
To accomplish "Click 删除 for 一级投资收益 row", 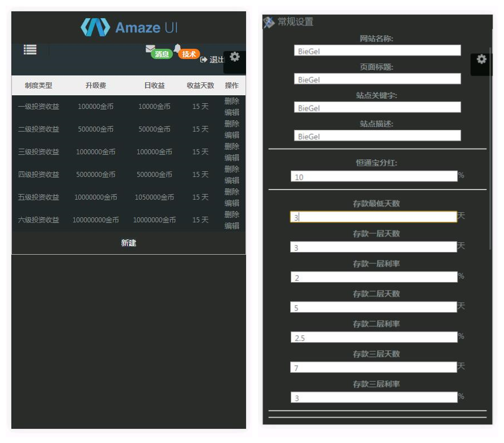I will click(x=233, y=101).
